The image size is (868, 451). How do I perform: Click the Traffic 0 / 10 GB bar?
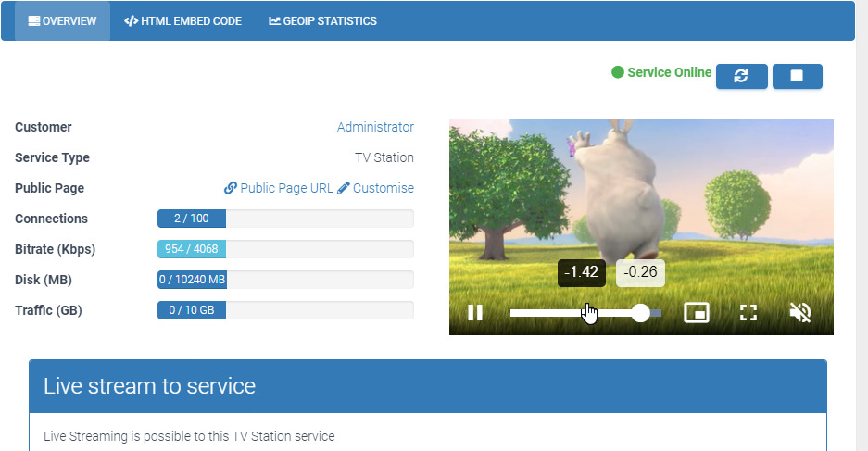(285, 310)
